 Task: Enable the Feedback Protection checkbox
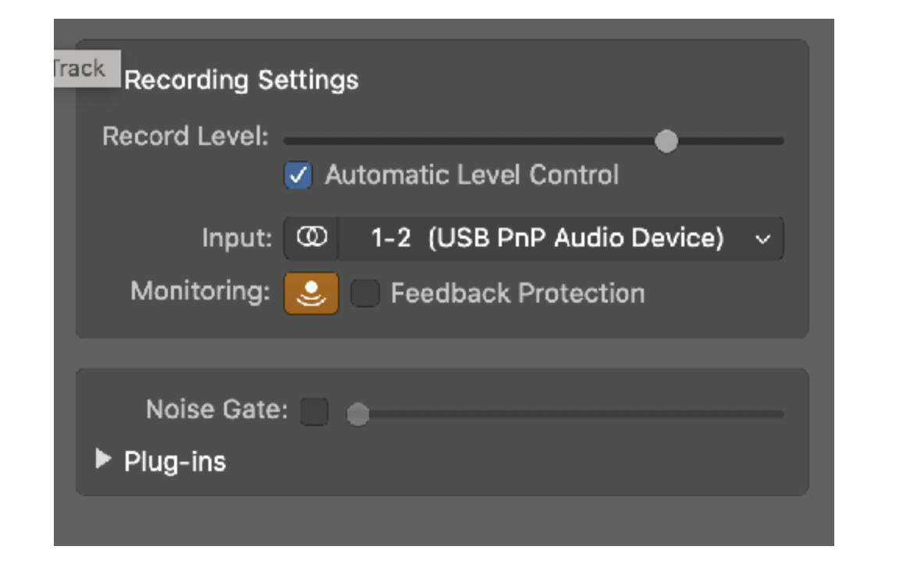point(364,293)
